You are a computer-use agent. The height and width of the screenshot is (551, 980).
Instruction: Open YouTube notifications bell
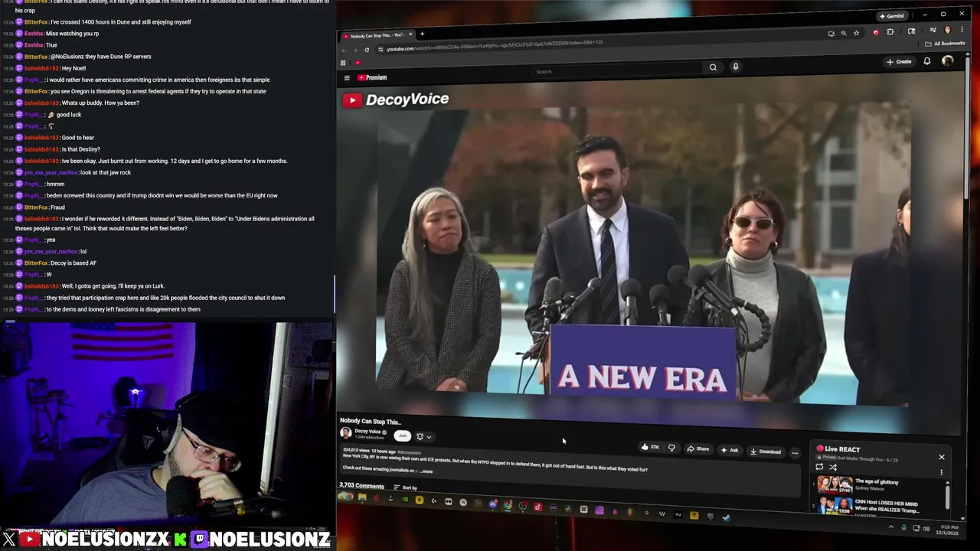927,61
